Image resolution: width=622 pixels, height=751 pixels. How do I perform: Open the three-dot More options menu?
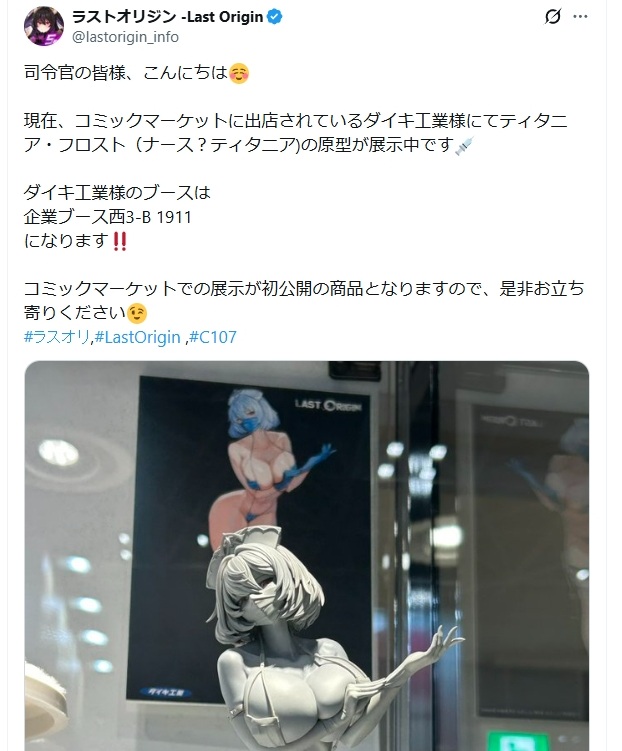click(x=580, y=17)
